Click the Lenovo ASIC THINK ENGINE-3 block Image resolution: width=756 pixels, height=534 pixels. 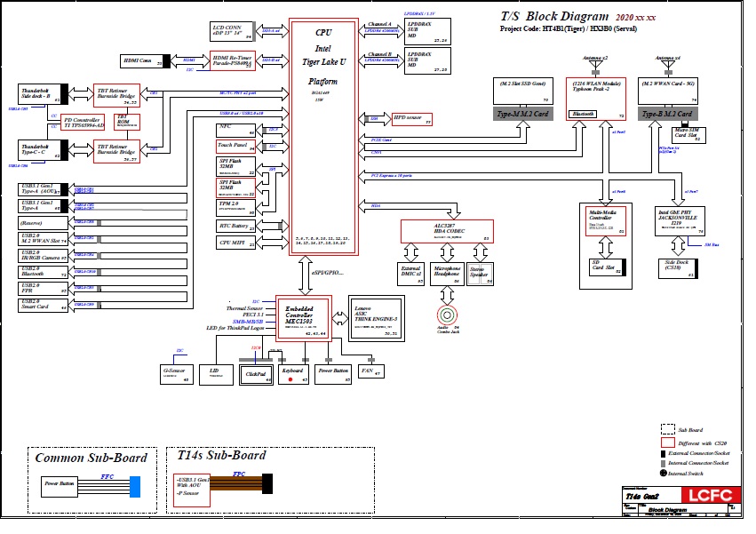[377, 318]
